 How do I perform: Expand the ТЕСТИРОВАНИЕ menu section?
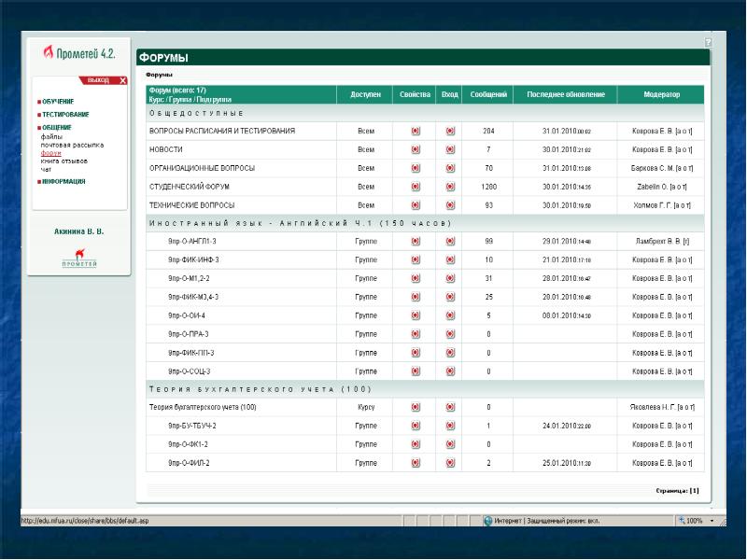click(x=63, y=114)
